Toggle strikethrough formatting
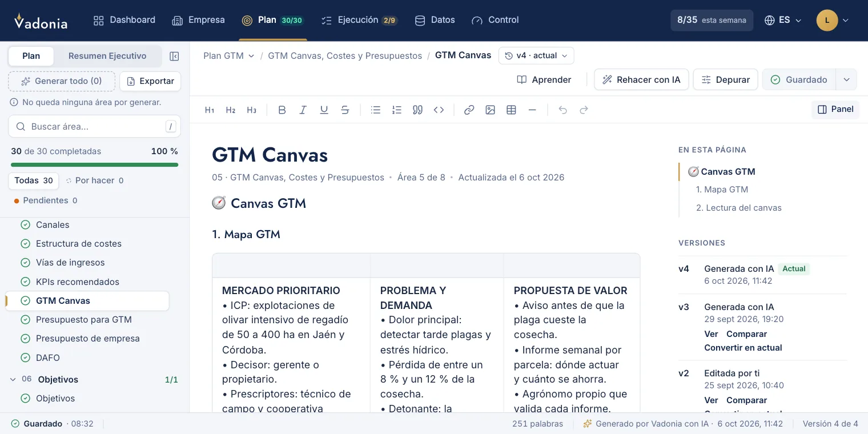 (x=345, y=110)
